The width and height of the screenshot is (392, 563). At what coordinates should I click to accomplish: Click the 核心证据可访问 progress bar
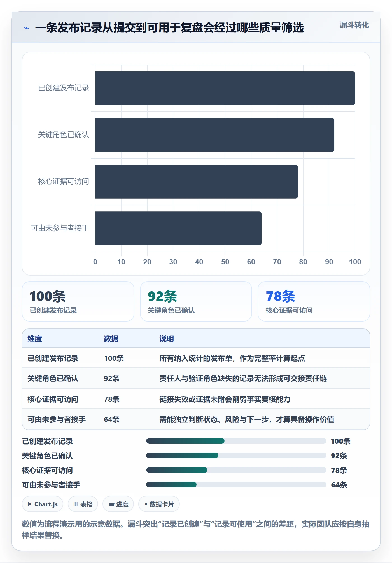click(x=236, y=470)
